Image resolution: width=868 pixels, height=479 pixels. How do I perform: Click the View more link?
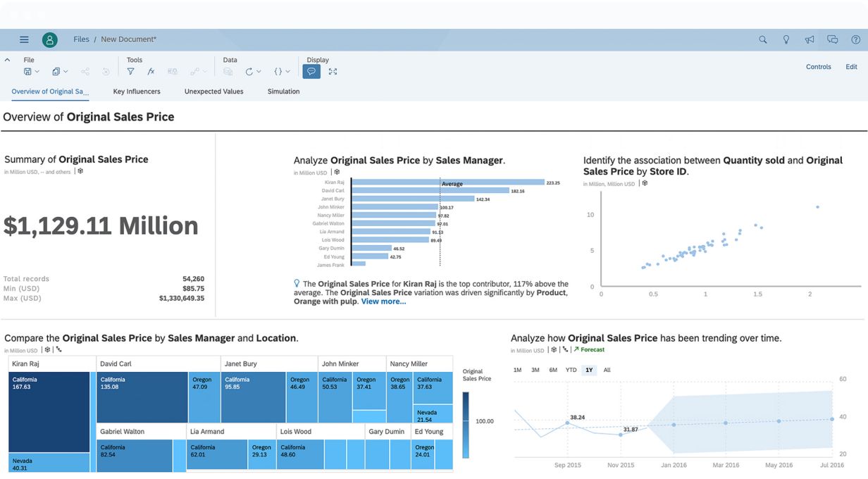click(x=383, y=301)
